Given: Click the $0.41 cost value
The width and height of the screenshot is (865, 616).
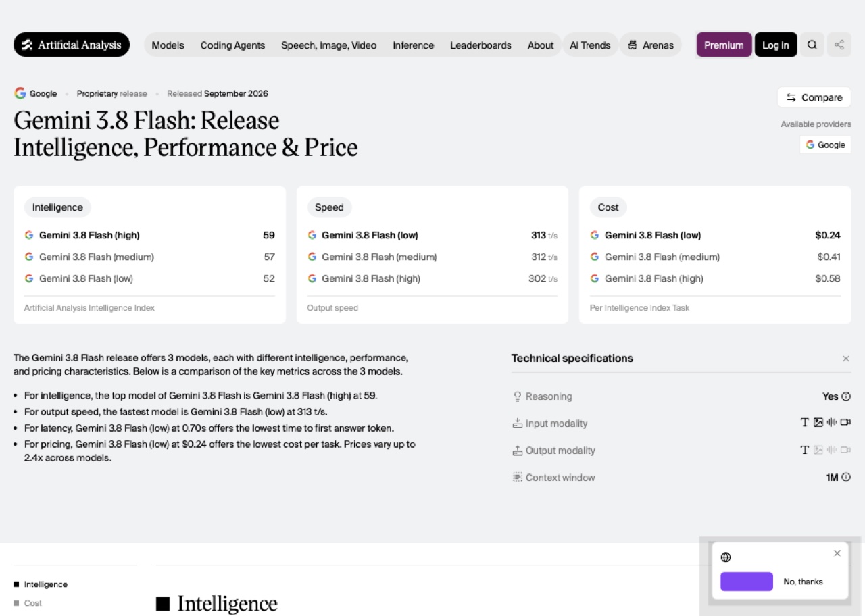Looking at the screenshot, I should click(x=829, y=257).
